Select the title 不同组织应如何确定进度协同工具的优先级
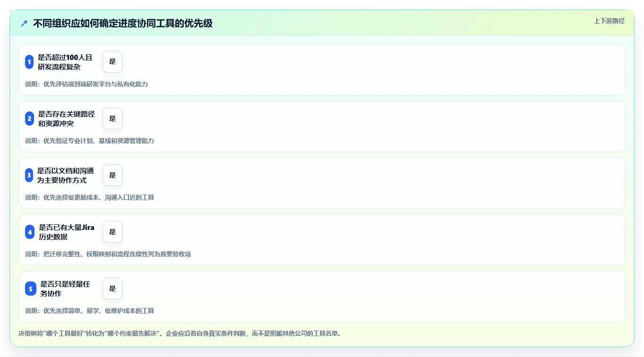The height and width of the screenshot is (357, 644). point(123,24)
